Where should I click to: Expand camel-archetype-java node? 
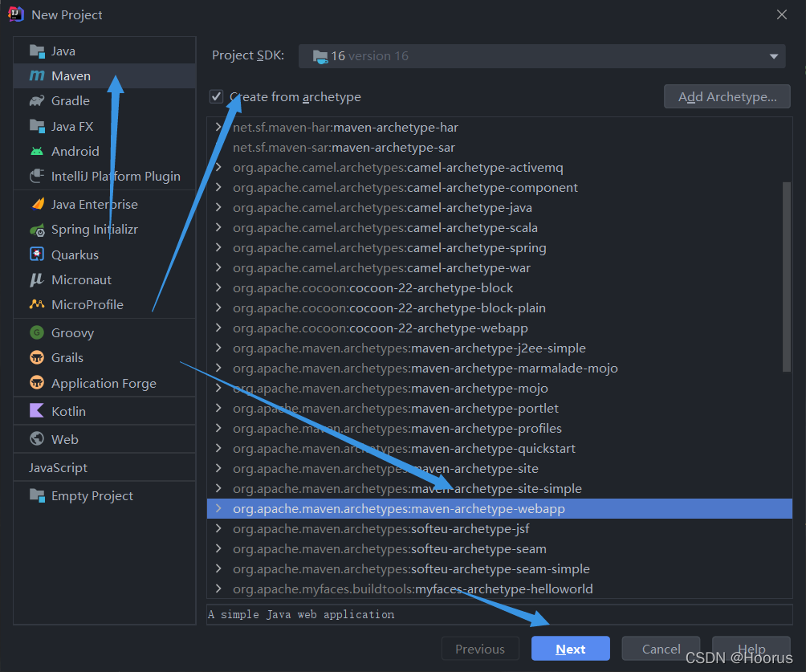point(218,207)
